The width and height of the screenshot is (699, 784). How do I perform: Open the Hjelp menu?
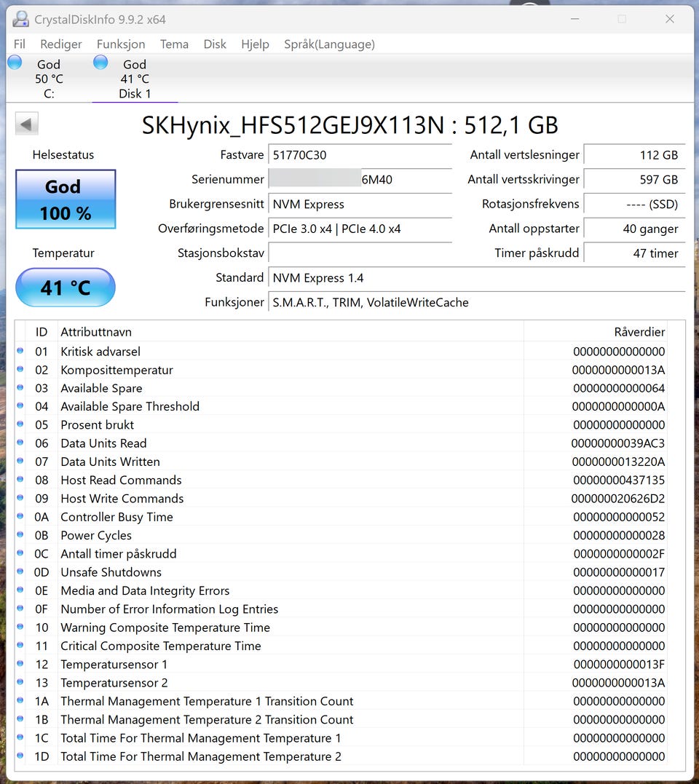click(255, 44)
